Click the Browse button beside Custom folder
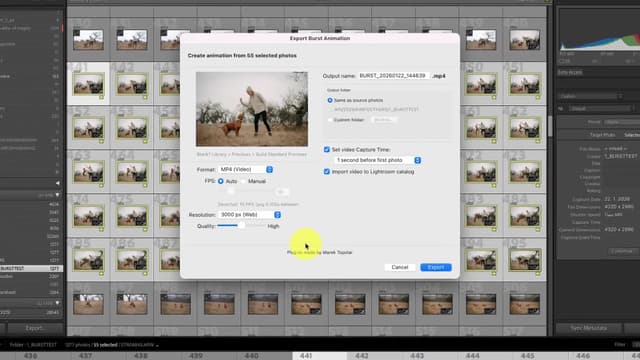Screen dimensions: 640x360 (x=384, y=120)
